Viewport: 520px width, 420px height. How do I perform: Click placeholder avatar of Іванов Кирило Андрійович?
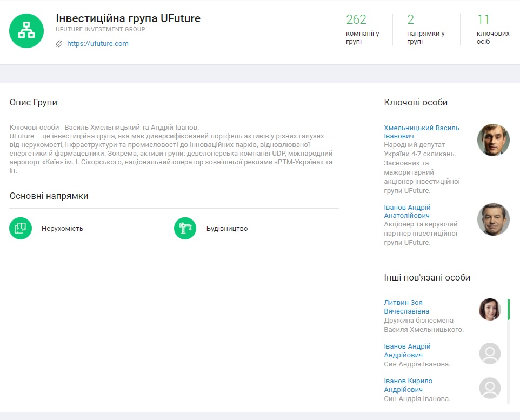coord(490,388)
